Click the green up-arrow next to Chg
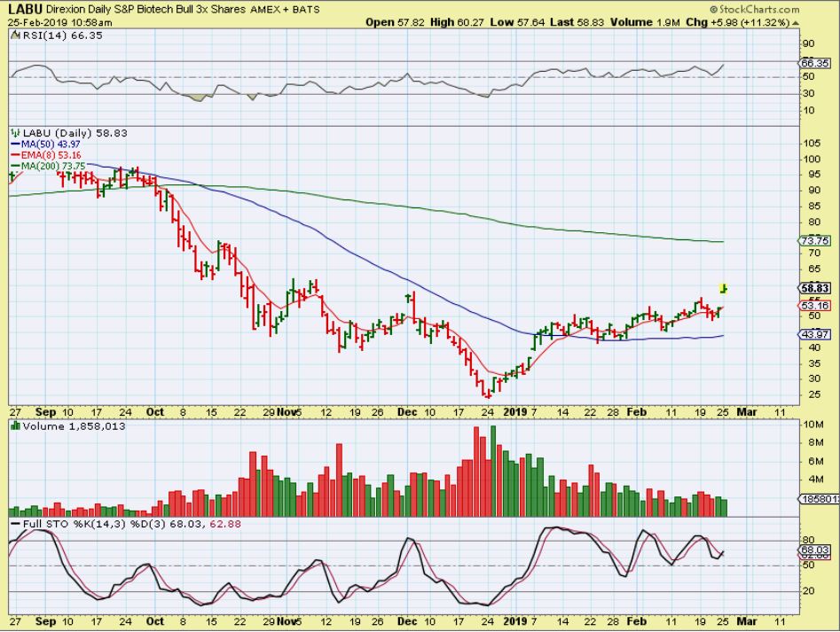The width and height of the screenshot is (840, 632). 795,23
